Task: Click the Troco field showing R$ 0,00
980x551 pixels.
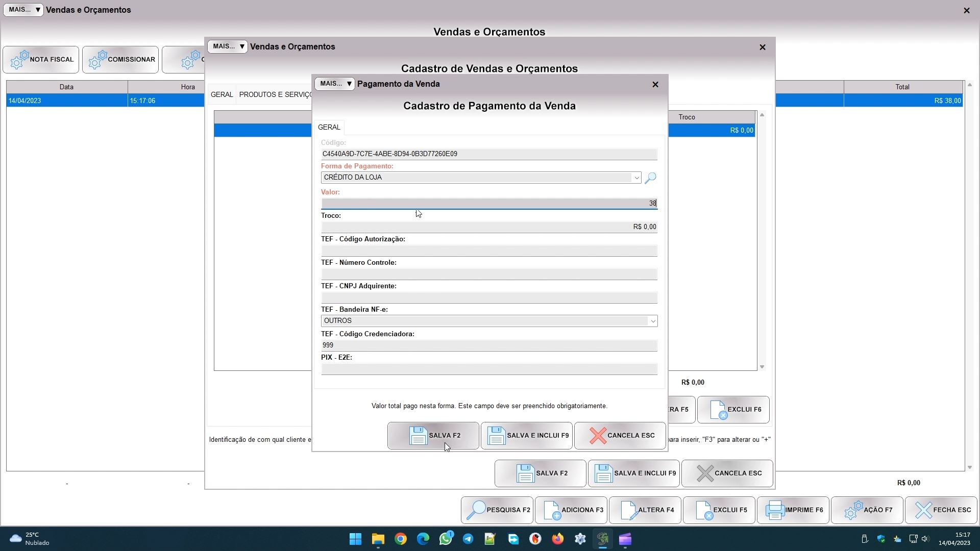Action: (489, 227)
